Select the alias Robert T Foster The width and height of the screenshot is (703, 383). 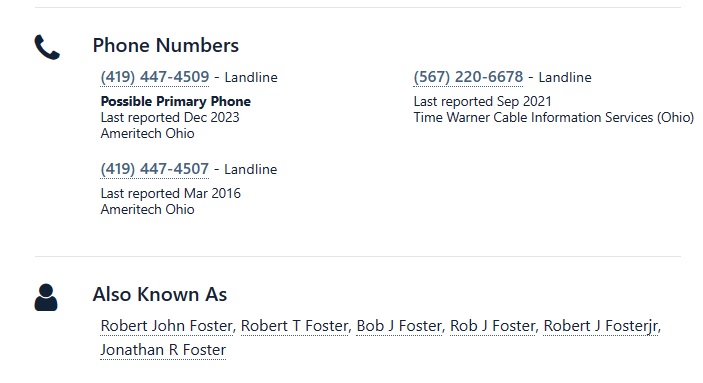(295, 326)
